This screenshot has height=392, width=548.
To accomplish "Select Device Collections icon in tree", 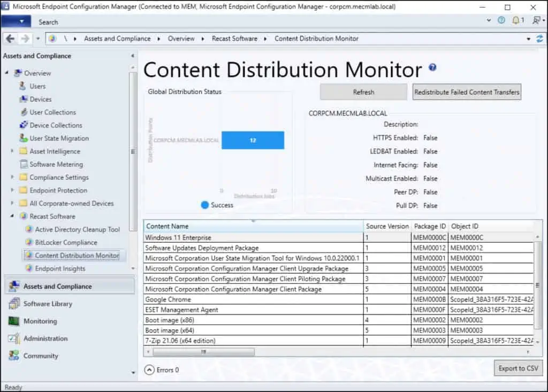I will [x=24, y=125].
